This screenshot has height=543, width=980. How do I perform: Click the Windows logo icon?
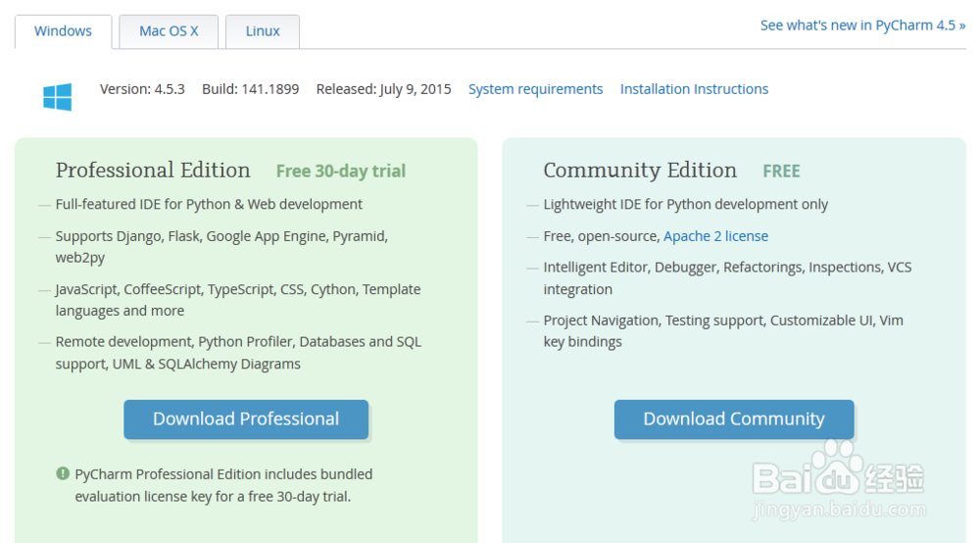[57, 97]
